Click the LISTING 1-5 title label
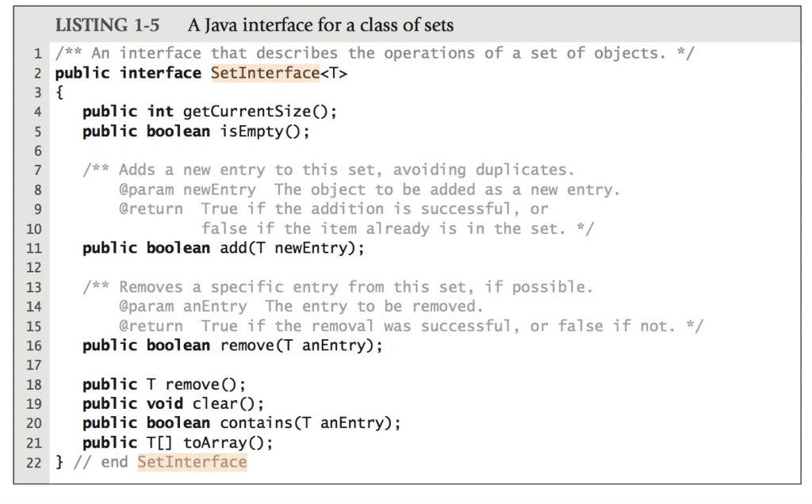This screenshot has width=812, height=504. coord(107,25)
